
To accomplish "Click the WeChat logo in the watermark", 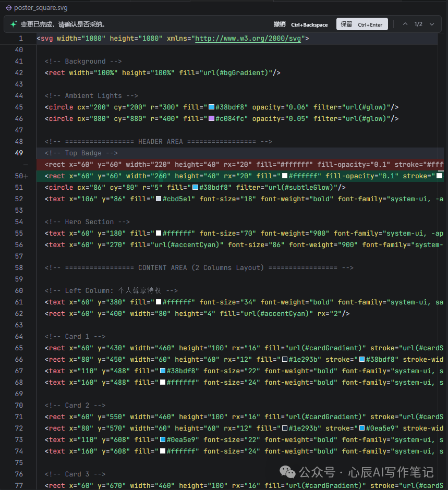I will (287, 472).
